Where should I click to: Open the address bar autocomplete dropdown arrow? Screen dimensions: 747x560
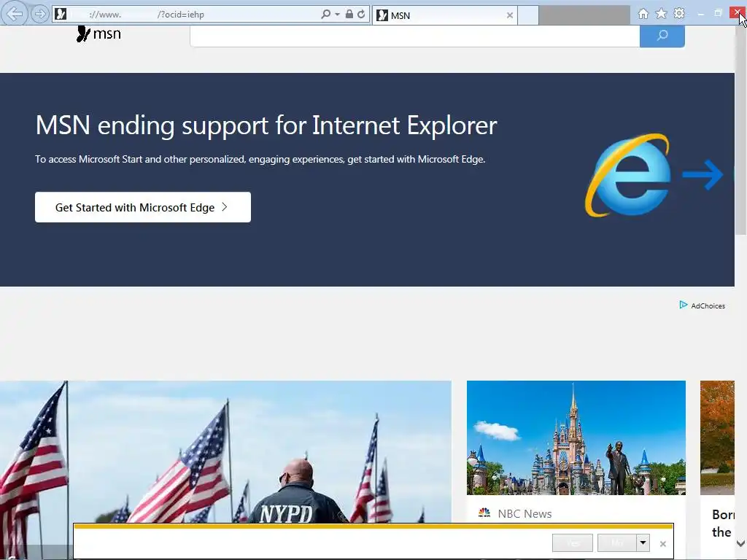tap(337, 15)
